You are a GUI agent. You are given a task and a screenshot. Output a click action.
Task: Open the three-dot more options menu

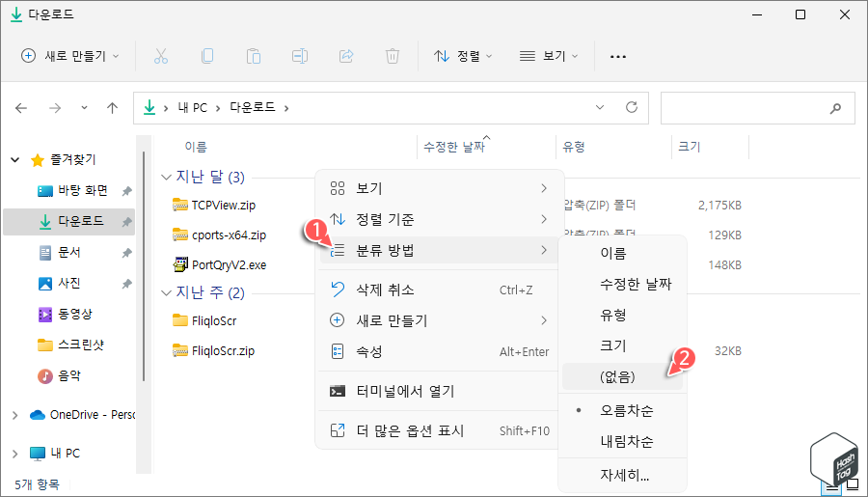[x=618, y=57]
